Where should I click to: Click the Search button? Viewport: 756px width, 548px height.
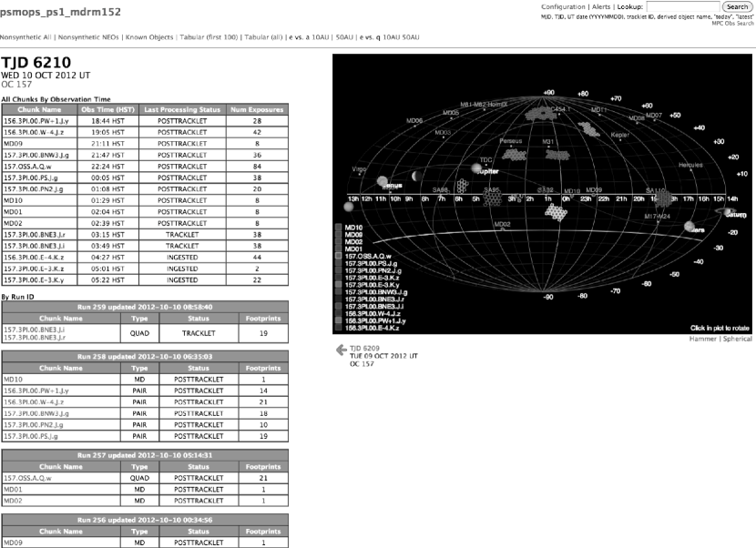[x=737, y=6]
